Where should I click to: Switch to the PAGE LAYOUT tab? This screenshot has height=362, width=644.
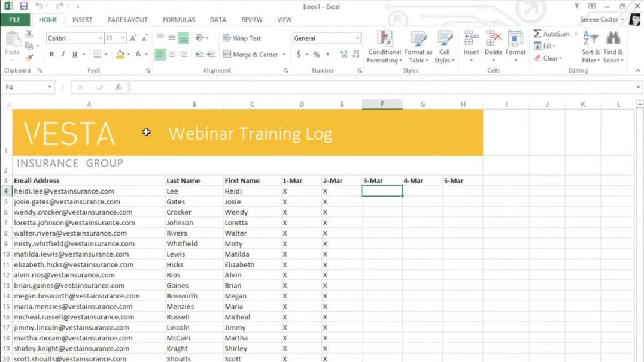(x=127, y=20)
